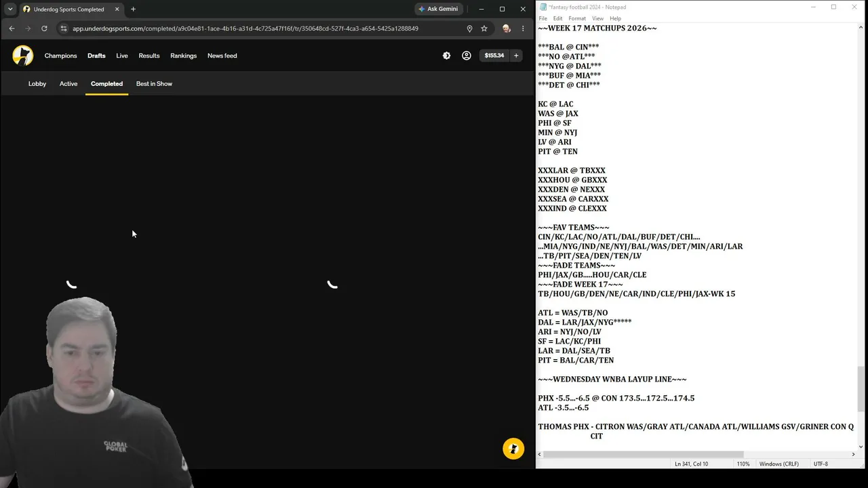Open Notepad Help menu
Screen dimensions: 868x488
(616, 18)
